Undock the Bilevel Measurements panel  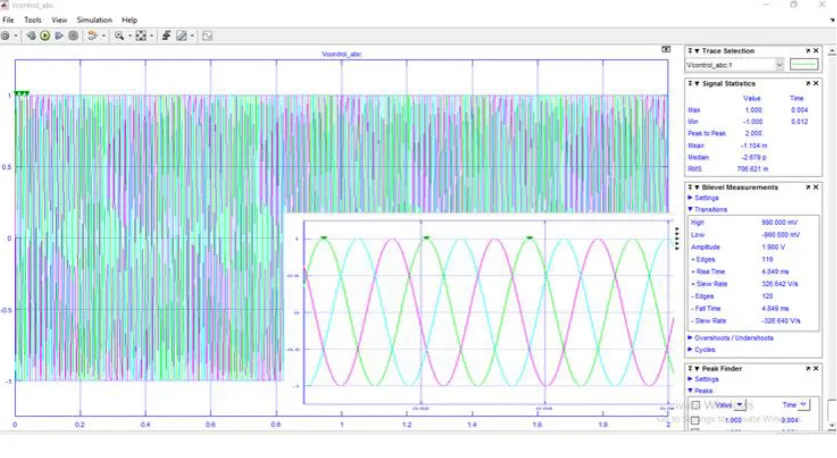click(x=808, y=187)
